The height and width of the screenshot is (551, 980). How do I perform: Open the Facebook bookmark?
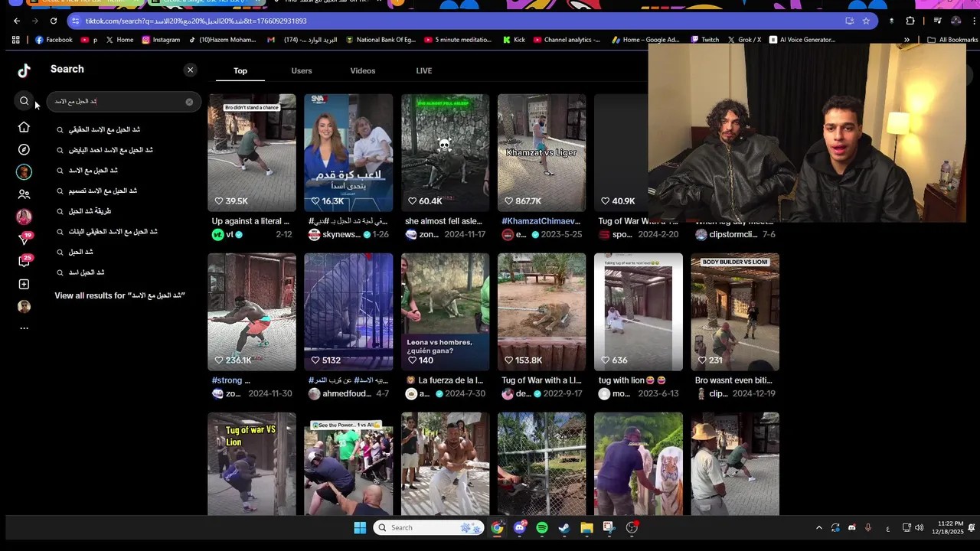coord(54,40)
